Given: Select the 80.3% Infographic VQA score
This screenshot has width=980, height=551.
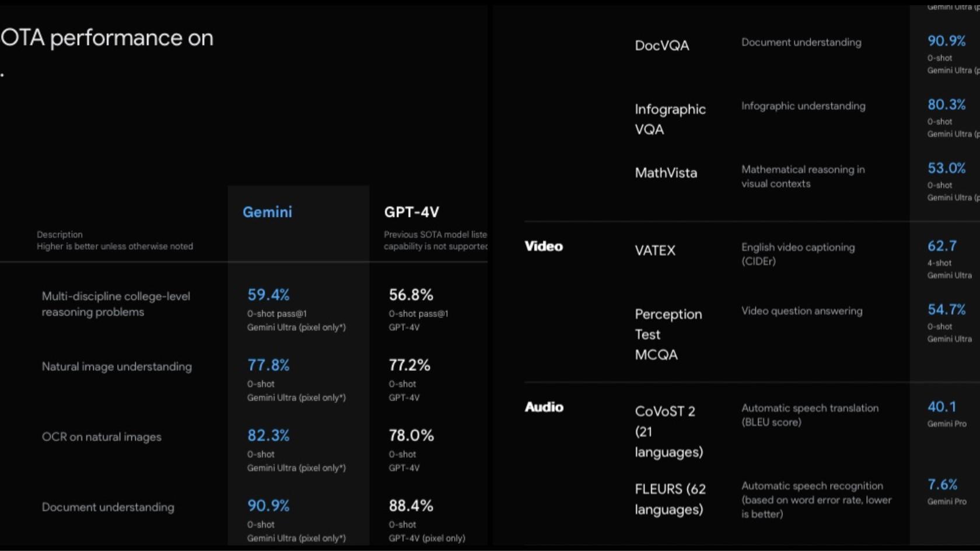Looking at the screenshot, I should tap(947, 104).
